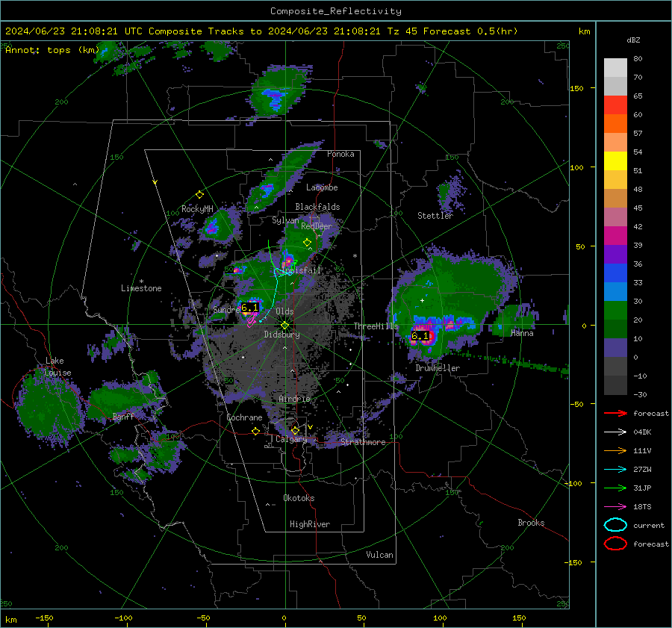This screenshot has width=672, height=628.
Task: Click the red forecast arrow legend icon
Action: point(615,413)
